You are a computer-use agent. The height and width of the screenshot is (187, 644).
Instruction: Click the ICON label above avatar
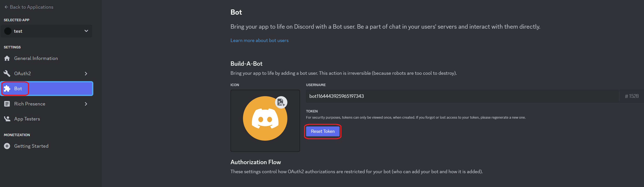pos(235,85)
